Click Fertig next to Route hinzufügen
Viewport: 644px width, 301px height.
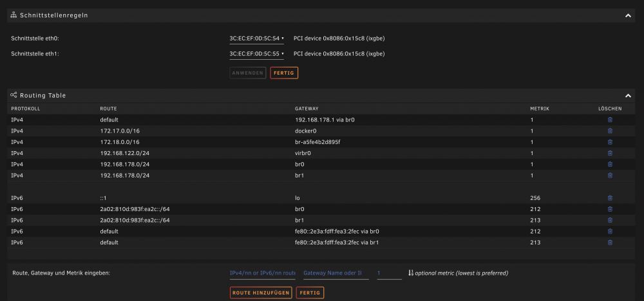310,293
